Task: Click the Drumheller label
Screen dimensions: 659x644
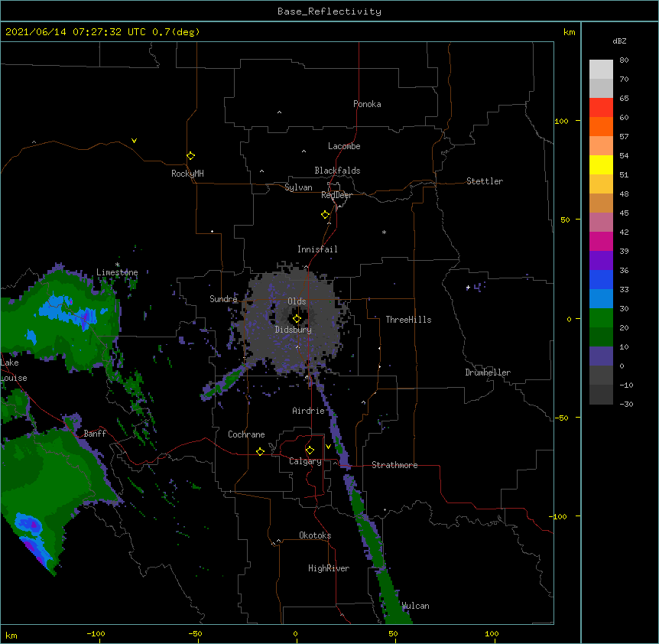Action: click(488, 372)
